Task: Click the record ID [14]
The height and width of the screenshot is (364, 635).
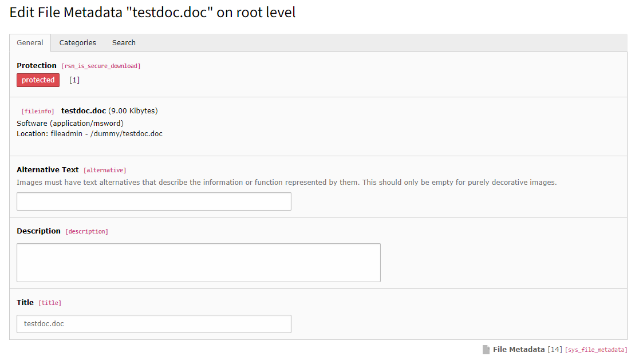Action: pos(555,349)
